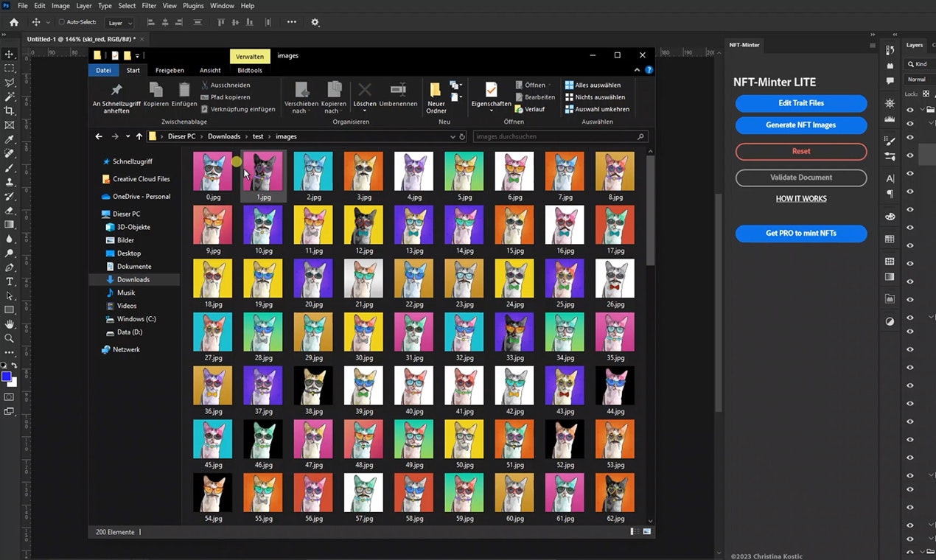Select the Eraser tool
Screen dimensions: 936x560
(10, 210)
